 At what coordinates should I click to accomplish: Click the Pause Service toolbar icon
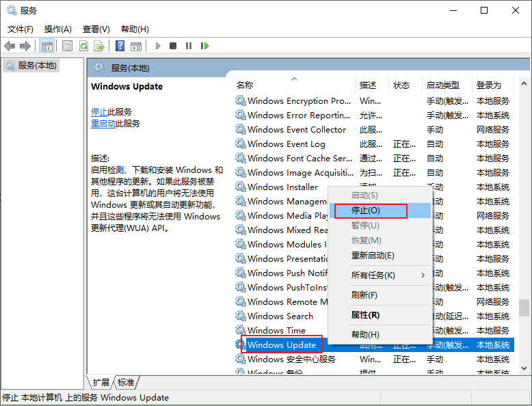coord(189,46)
